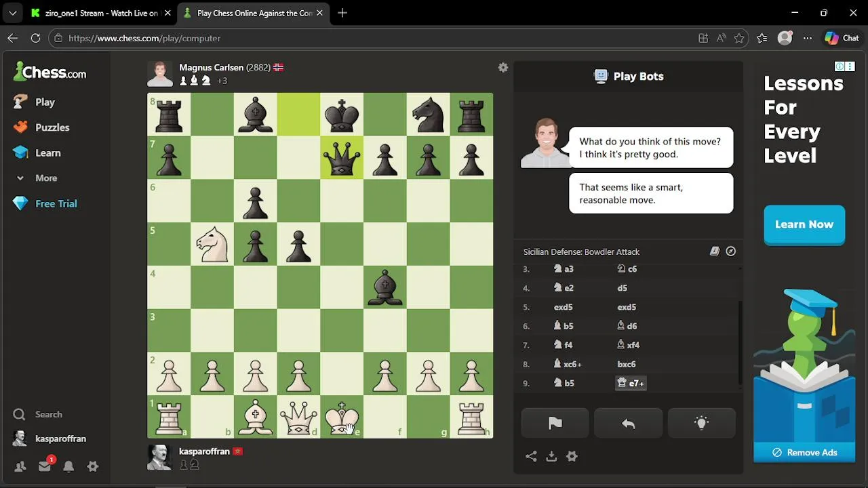Open game panel settings gear

coord(572,456)
